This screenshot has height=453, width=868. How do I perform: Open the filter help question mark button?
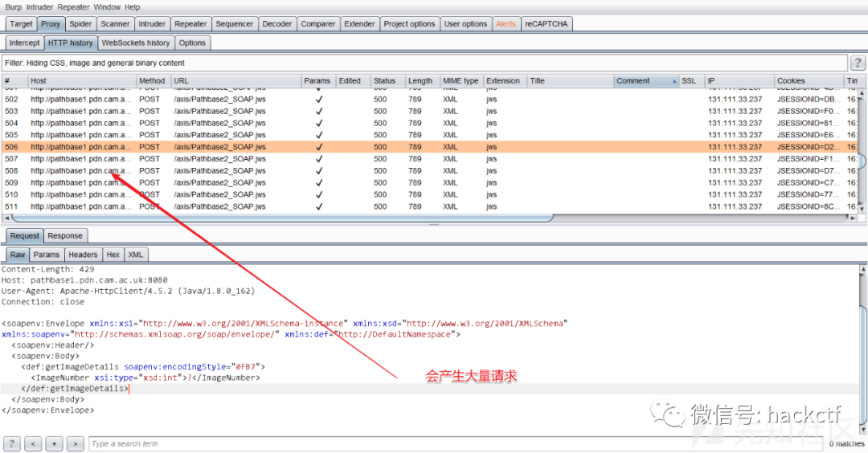pos(858,63)
